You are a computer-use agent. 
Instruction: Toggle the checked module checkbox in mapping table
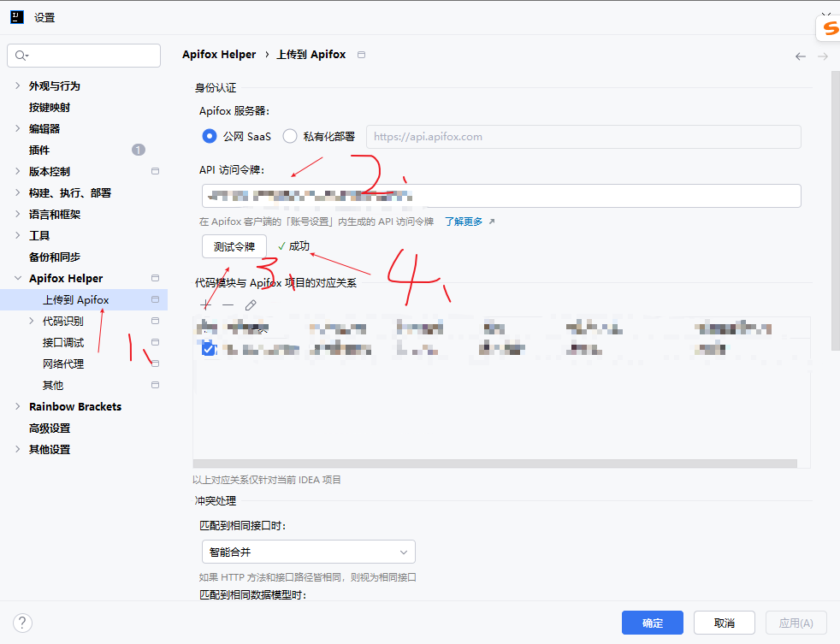tap(209, 349)
